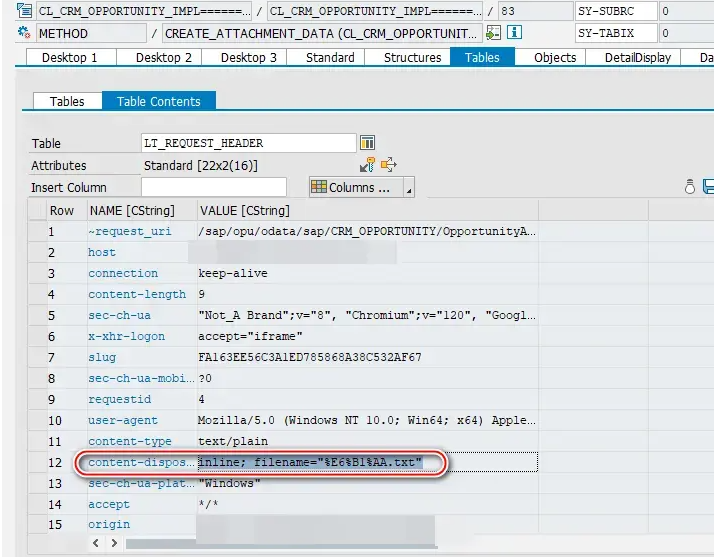Click the orange structure arrow icon near Attributes
714x557 pixels.
(x=388, y=165)
